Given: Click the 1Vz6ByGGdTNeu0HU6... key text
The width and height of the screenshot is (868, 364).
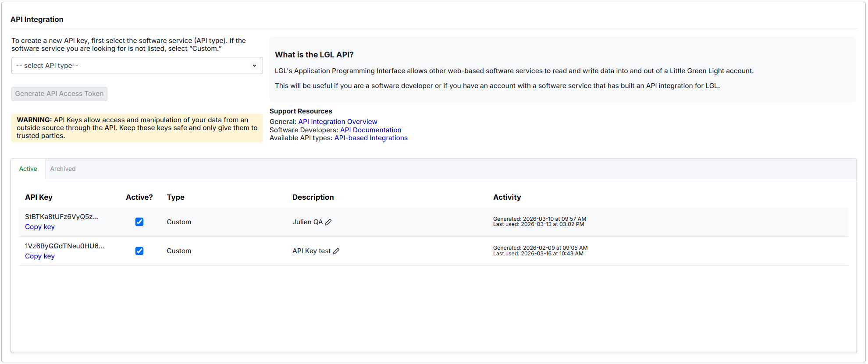Looking at the screenshot, I should [64, 246].
